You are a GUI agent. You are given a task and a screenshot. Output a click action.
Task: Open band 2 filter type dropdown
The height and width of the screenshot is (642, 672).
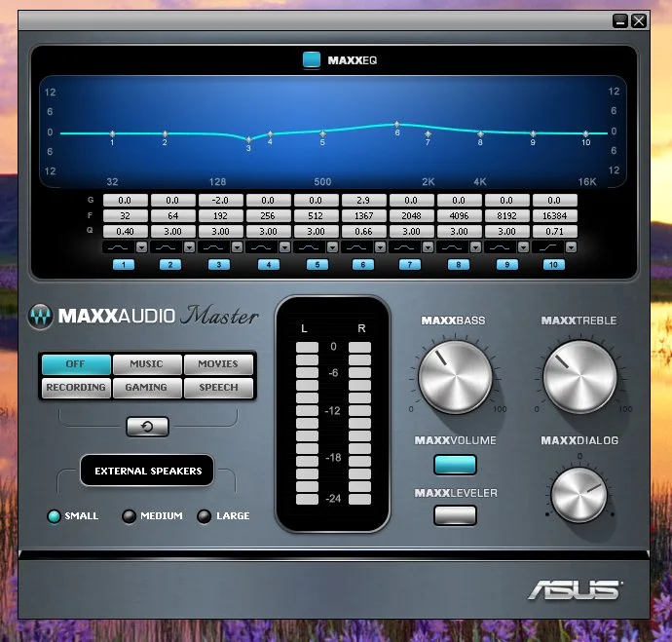point(189,246)
